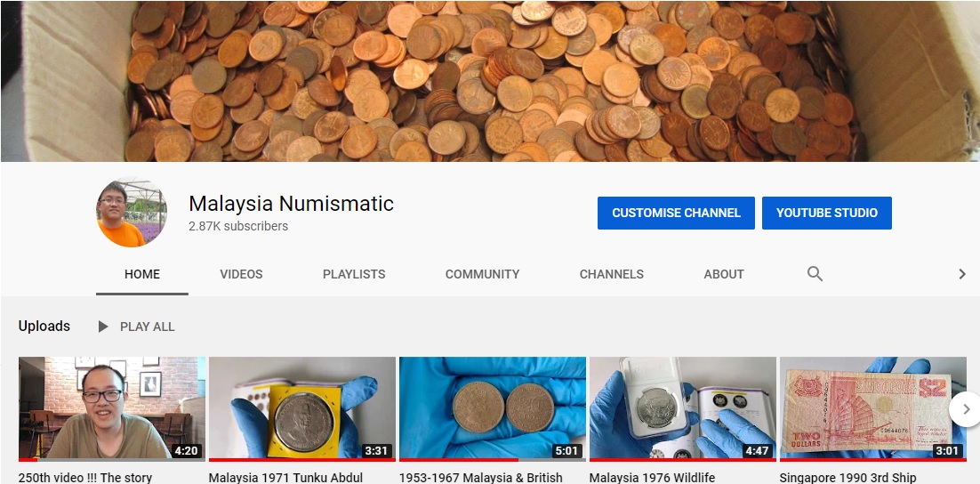Click the 5:01 duration badge

click(566, 450)
